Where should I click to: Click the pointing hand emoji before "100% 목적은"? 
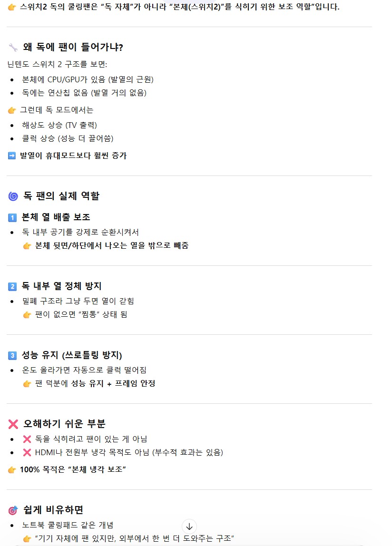12,470
